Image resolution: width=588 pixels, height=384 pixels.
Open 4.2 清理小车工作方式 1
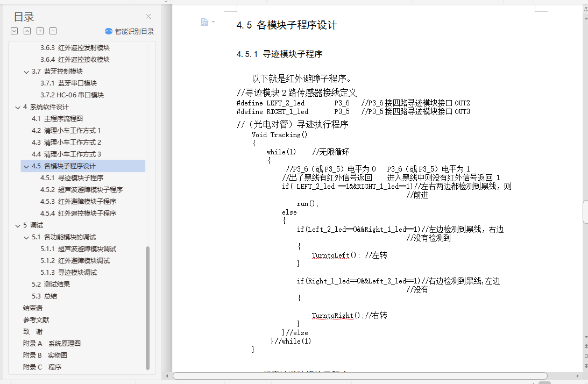pos(66,131)
